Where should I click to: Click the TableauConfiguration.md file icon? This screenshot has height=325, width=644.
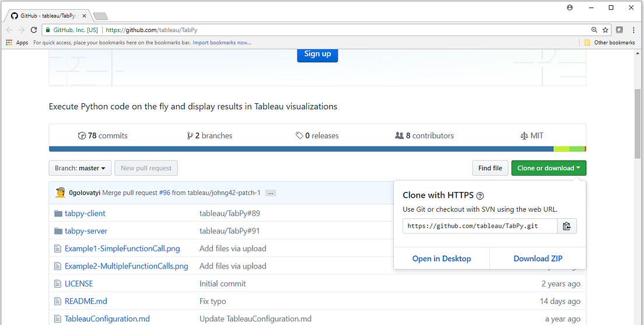[58, 319]
